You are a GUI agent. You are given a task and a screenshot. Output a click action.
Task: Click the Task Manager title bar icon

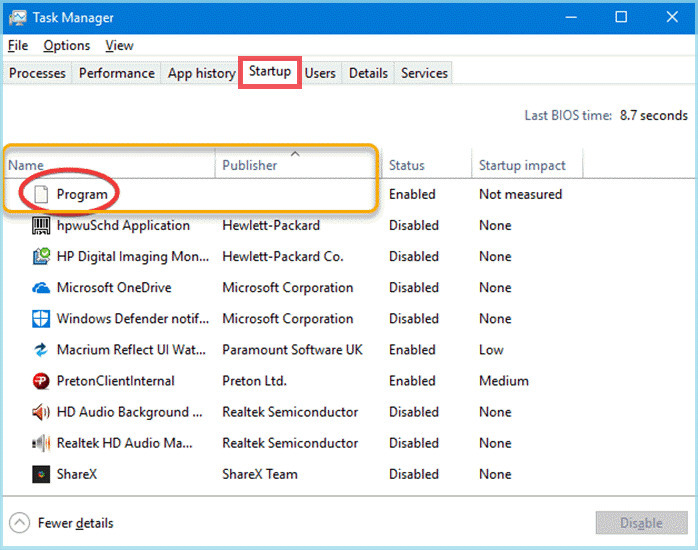point(19,17)
